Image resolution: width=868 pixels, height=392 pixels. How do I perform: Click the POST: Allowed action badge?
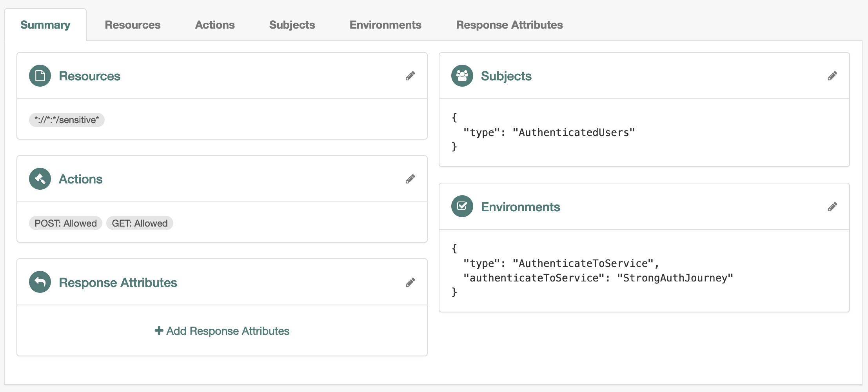tap(65, 223)
